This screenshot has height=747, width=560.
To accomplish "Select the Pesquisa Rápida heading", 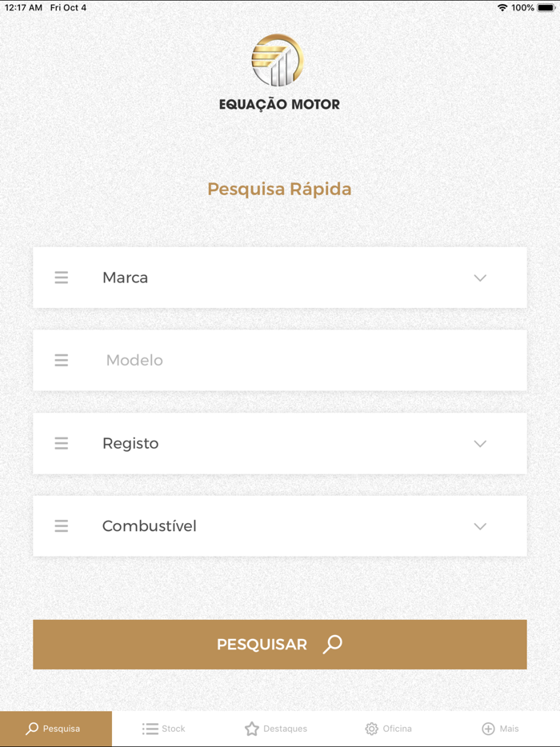I will [x=279, y=189].
